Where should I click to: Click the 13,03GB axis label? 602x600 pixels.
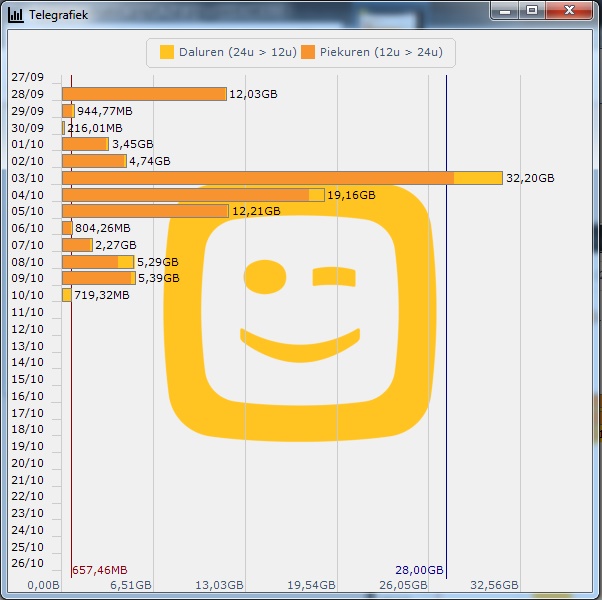(x=219, y=585)
